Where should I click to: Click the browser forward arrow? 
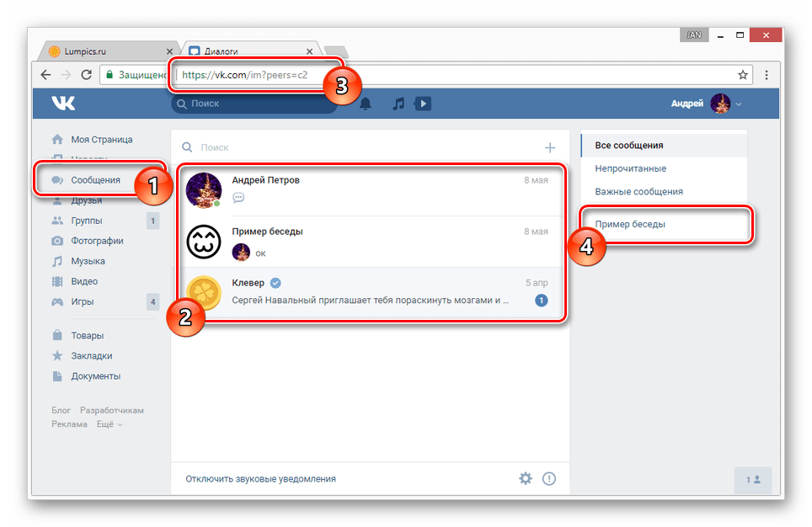click(66, 75)
